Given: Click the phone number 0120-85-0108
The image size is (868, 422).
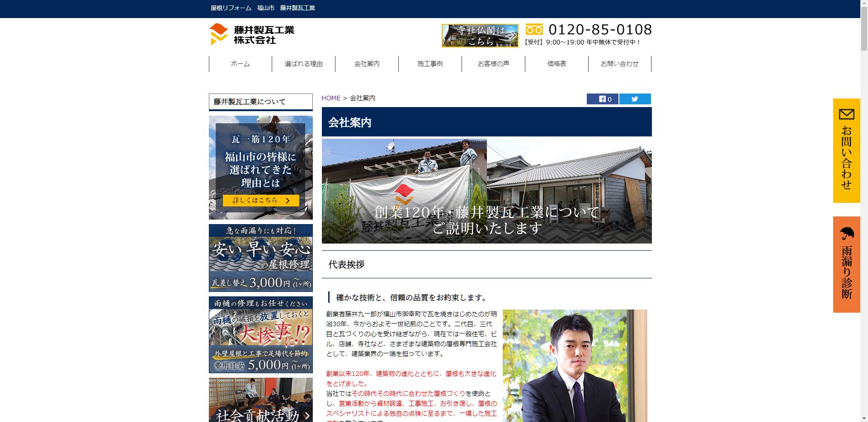Looking at the screenshot, I should pos(600,30).
